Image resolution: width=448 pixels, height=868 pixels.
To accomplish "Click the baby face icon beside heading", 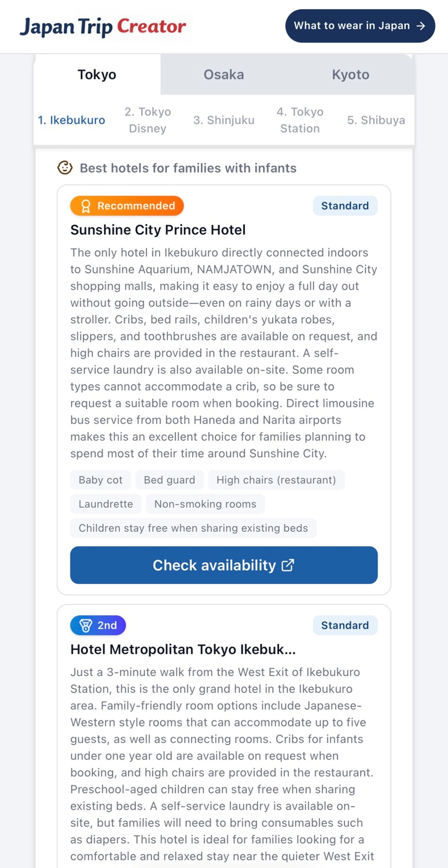I will tap(65, 168).
